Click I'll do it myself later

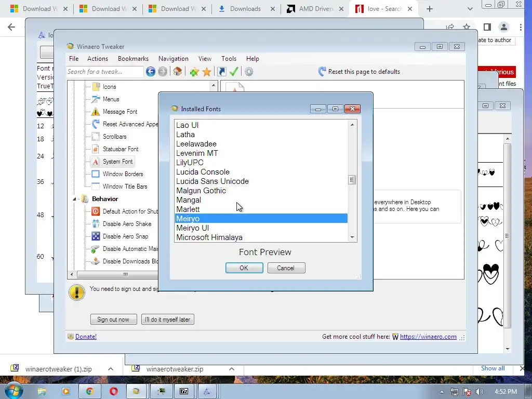click(168, 320)
